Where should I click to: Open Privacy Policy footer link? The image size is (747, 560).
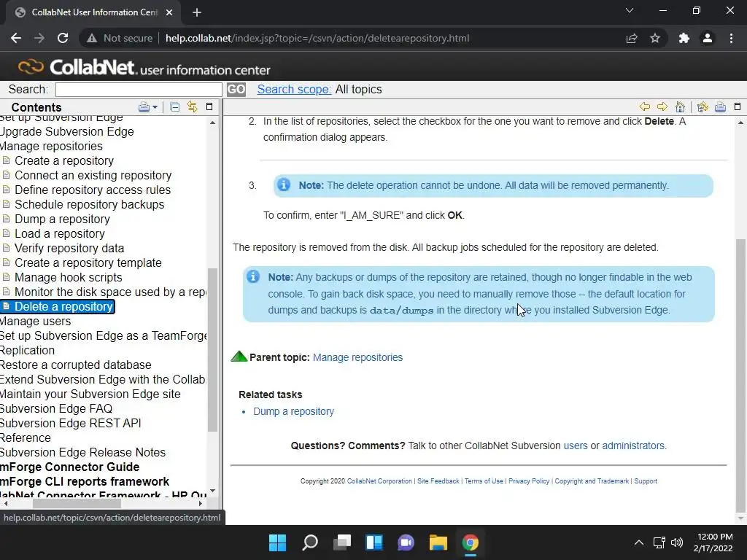tap(529, 481)
